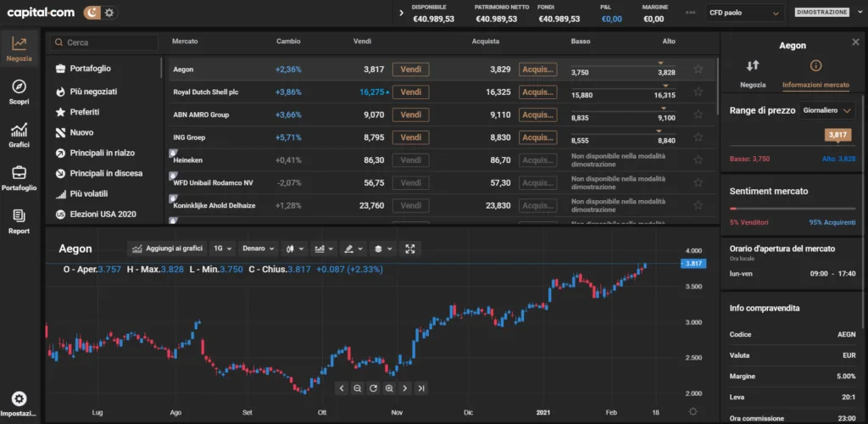The height and width of the screenshot is (424, 868).
Task: Favorite Royal Dutch Shell star
Action: (x=698, y=92)
